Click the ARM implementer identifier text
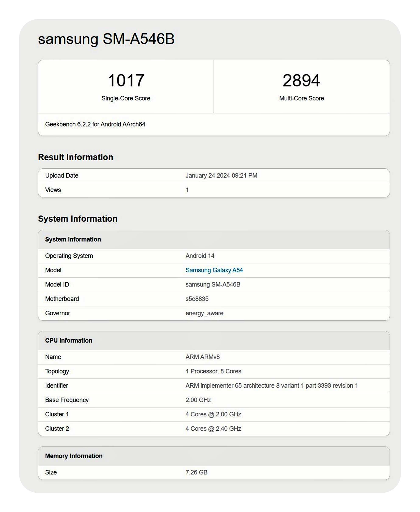This screenshot has width=420, height=512. coord(271,386)
